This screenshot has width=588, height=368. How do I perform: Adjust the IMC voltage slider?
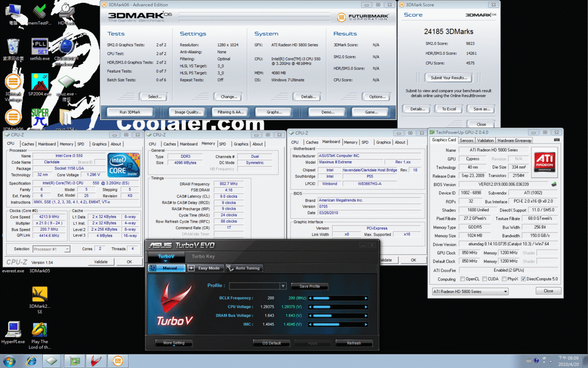(339, 324)
